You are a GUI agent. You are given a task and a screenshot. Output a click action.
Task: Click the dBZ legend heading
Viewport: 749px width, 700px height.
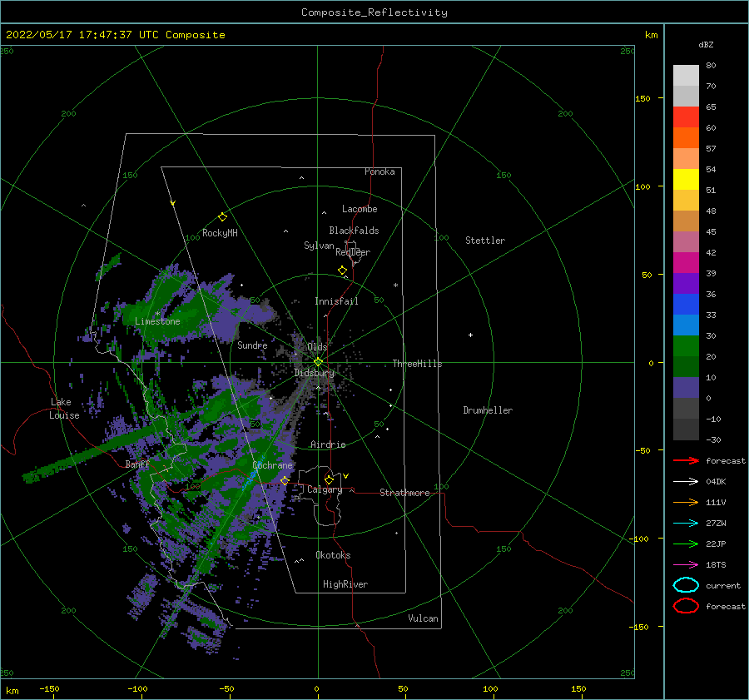coord(706,45)
